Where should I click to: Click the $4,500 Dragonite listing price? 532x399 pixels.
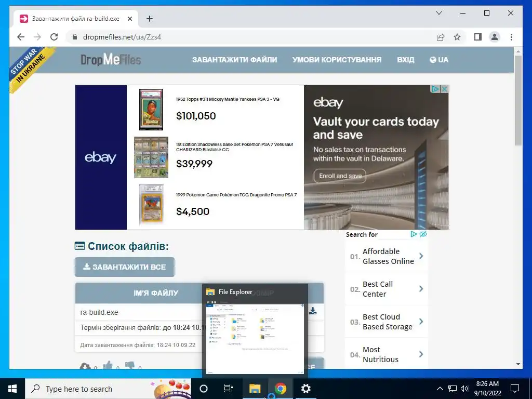(192, 212)
